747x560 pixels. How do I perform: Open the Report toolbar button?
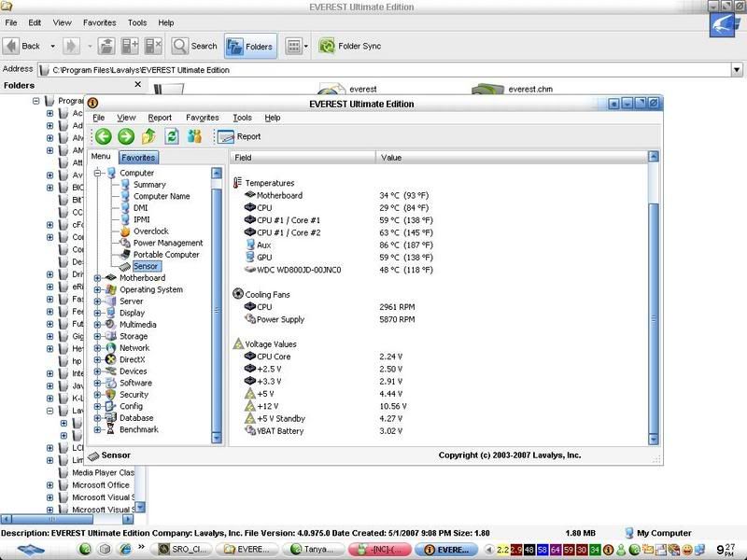click(240, 136)
